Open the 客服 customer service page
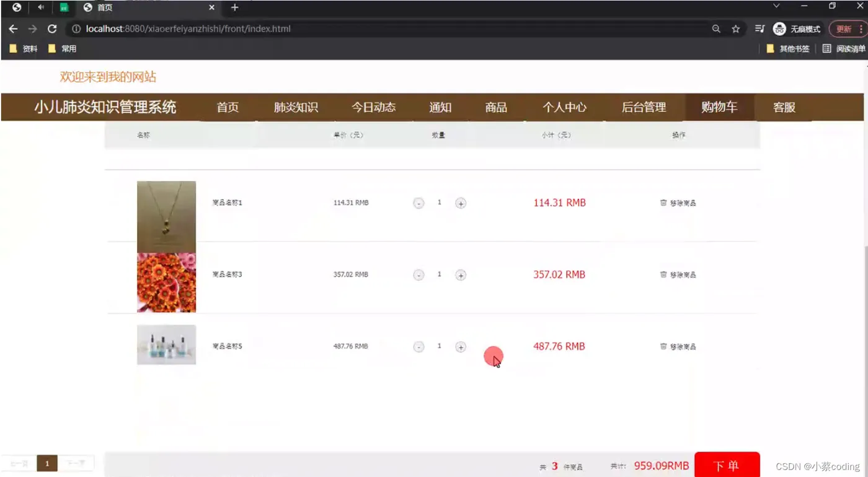 tap(784, 107)
